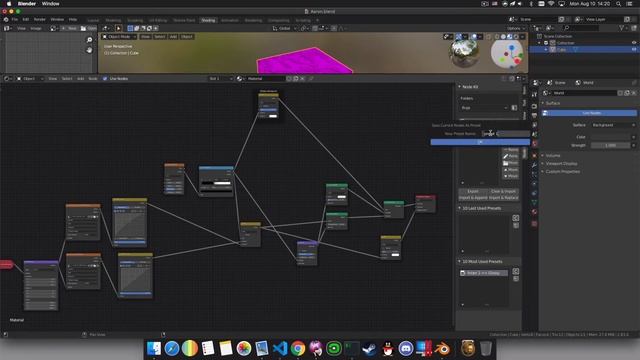Click the Export button in the Node Kit panel

tap(473, 191)
